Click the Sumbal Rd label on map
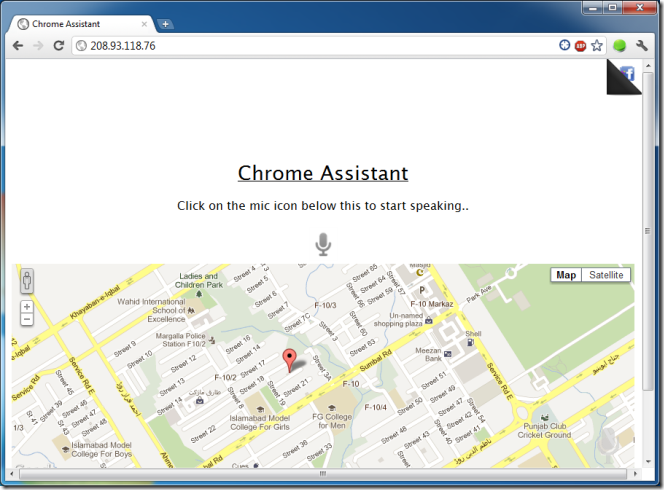 tap(375, 360)
